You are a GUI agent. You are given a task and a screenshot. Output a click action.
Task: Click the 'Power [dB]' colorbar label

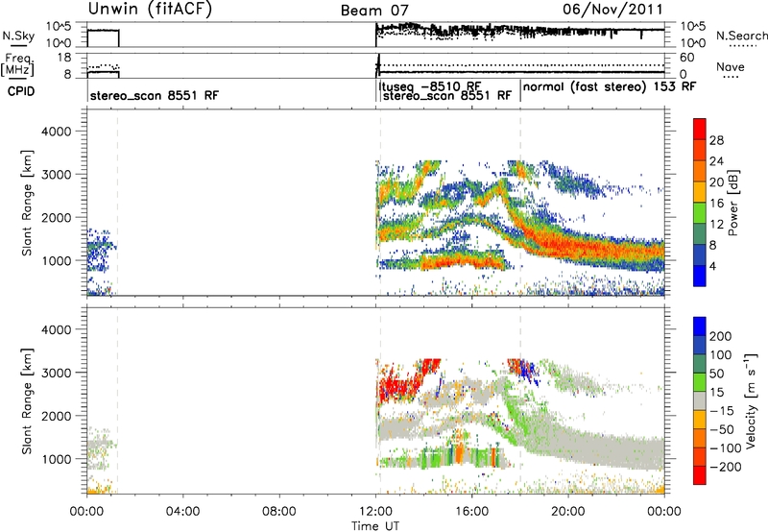(x=732, y=203)
